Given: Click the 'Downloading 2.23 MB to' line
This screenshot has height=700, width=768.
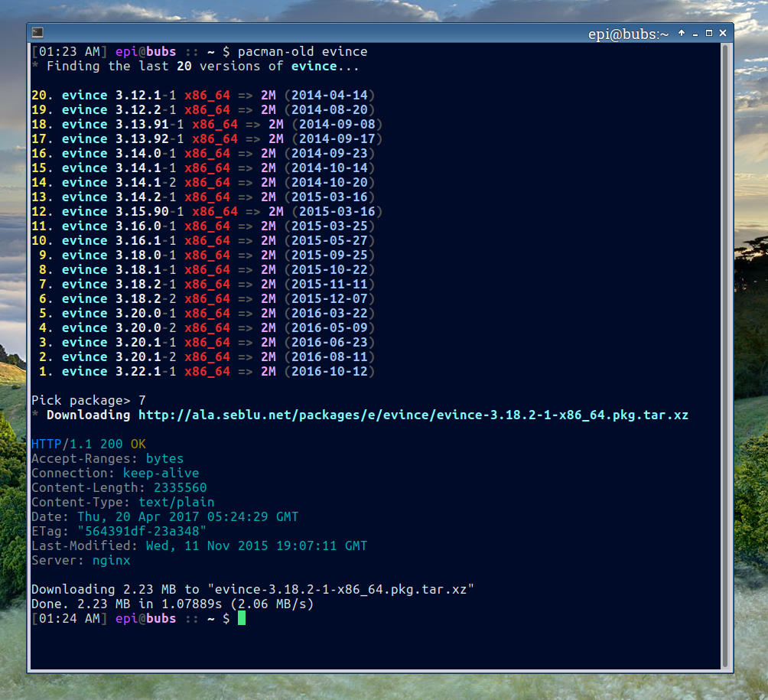Looking at the screenshot, I should point(252,589).
